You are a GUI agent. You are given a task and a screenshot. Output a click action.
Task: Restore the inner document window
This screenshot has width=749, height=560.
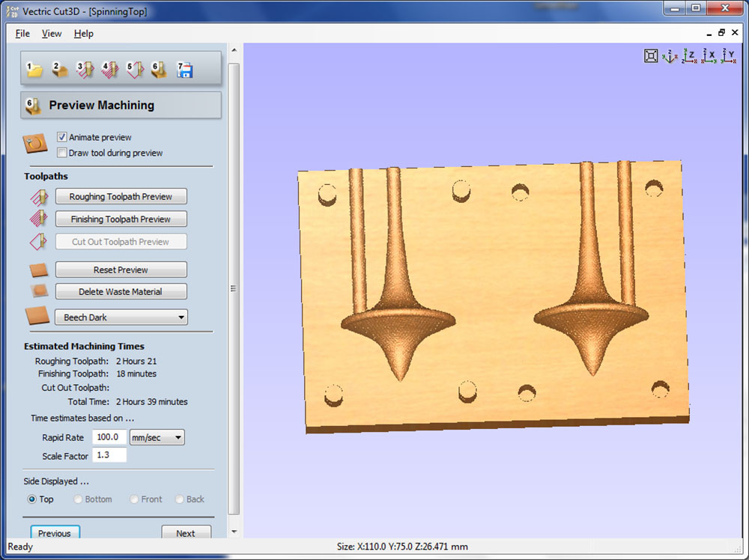click(722, 33)
